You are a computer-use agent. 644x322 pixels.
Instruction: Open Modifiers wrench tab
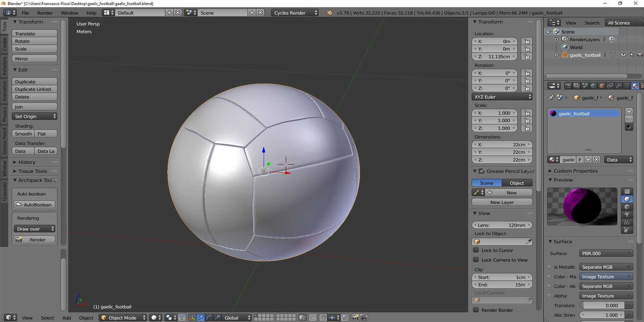tap(619, 86)
